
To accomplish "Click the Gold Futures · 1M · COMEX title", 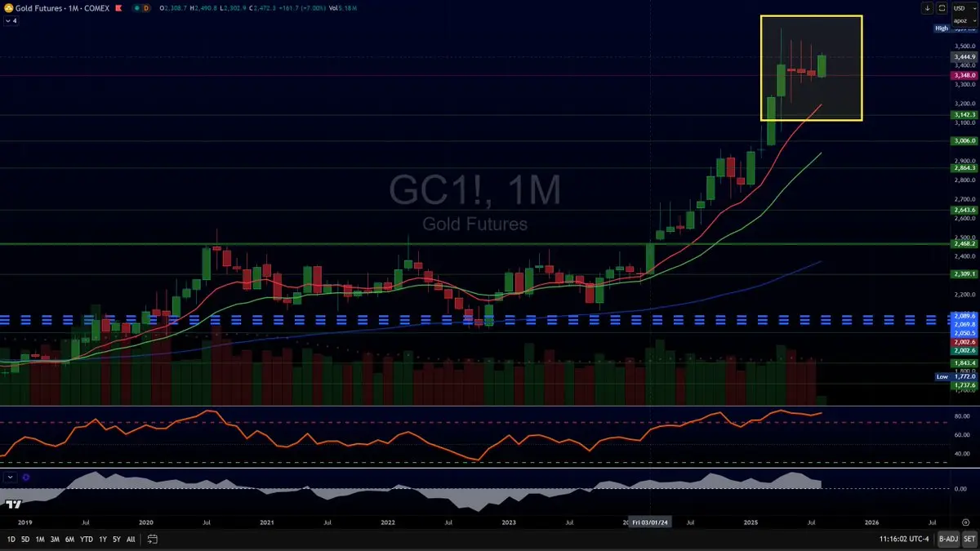I will [x=61, y=7].
